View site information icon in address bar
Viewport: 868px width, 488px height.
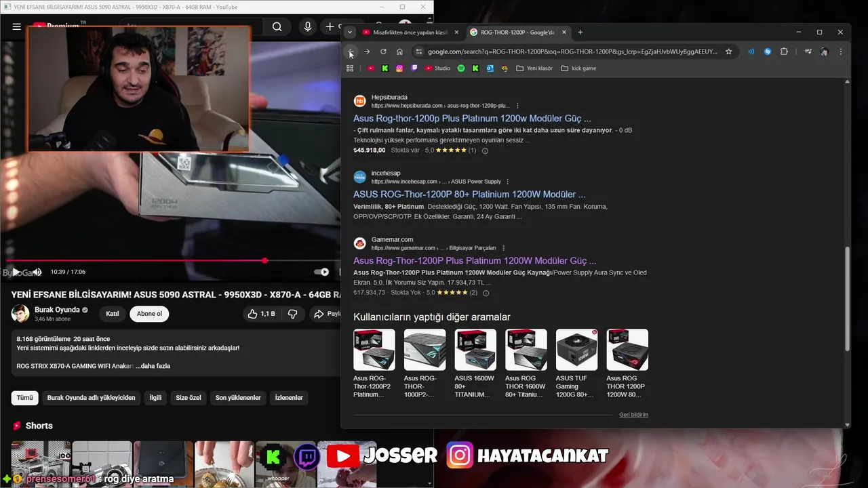[419, 52]
